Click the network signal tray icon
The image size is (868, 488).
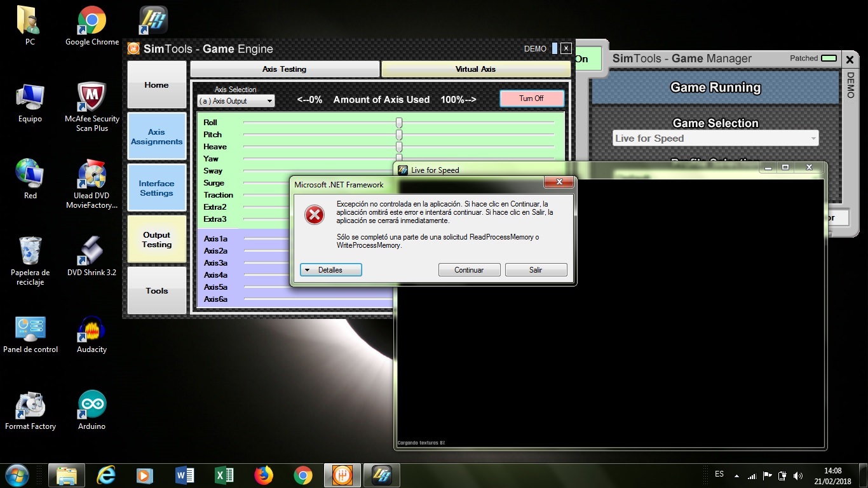752,475
